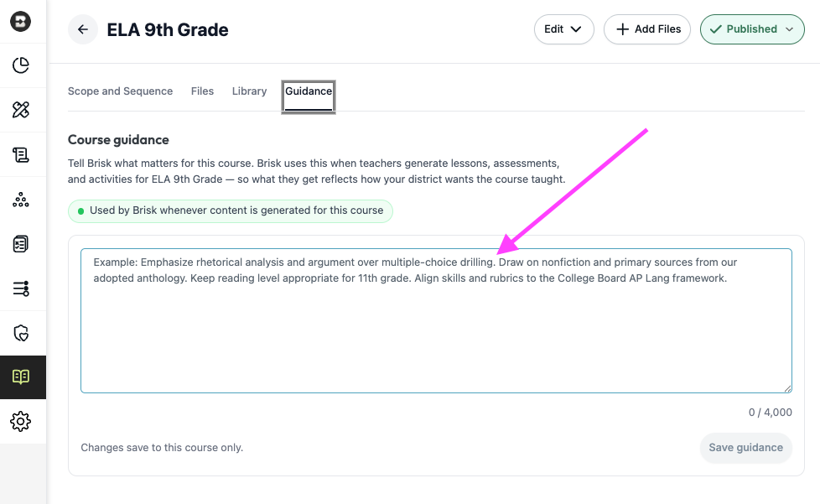
Task: Click the Add Files button
Action: [647, 29]
